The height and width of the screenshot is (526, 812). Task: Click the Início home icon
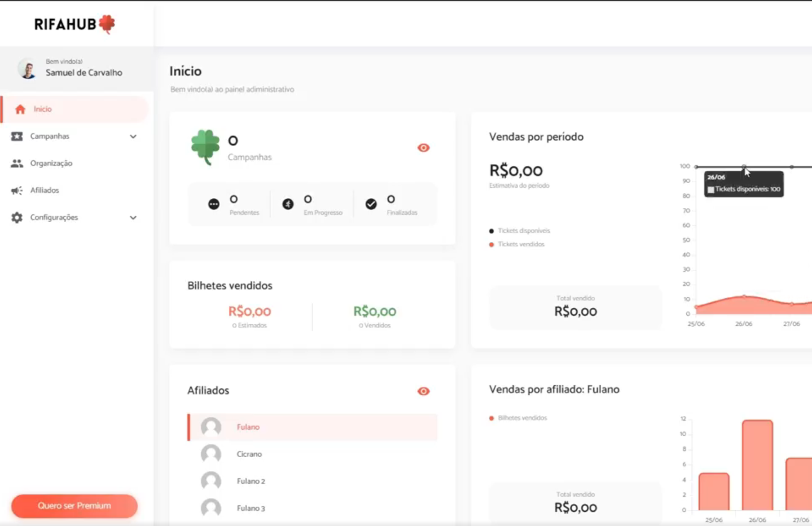(x=20, y=109)
